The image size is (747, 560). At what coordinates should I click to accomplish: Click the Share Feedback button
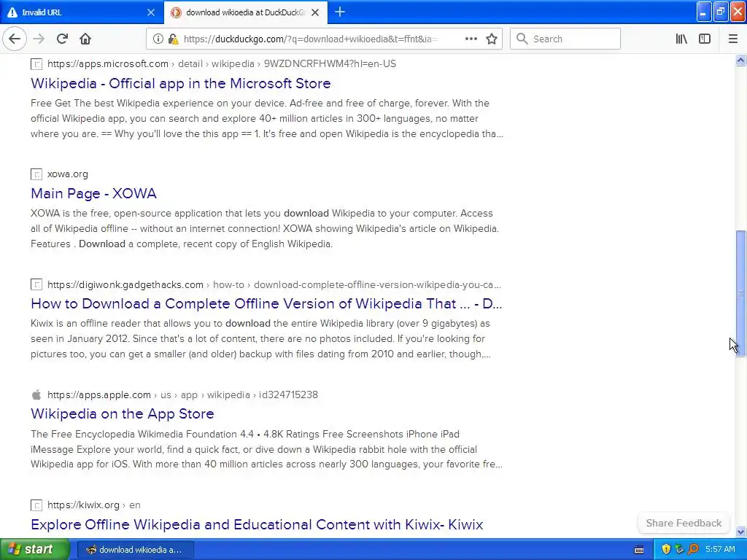click(x=684, y=523)
